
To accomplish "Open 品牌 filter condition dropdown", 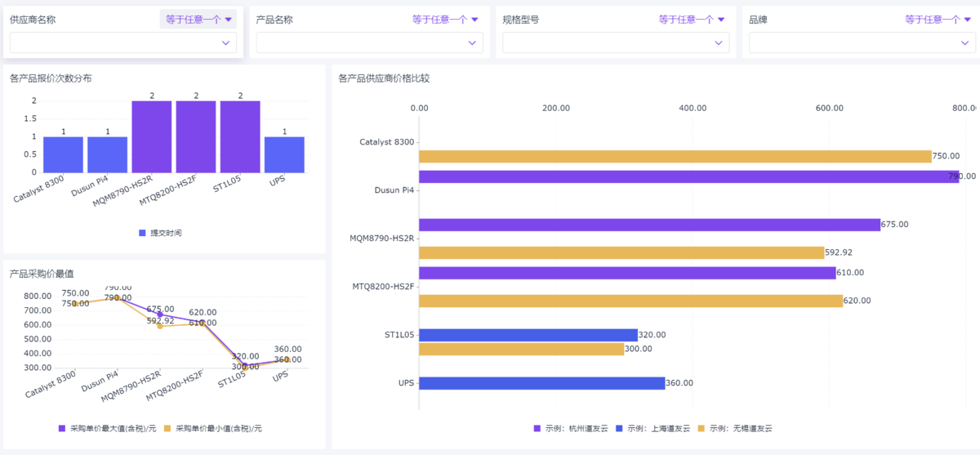I will click(938, 20).
